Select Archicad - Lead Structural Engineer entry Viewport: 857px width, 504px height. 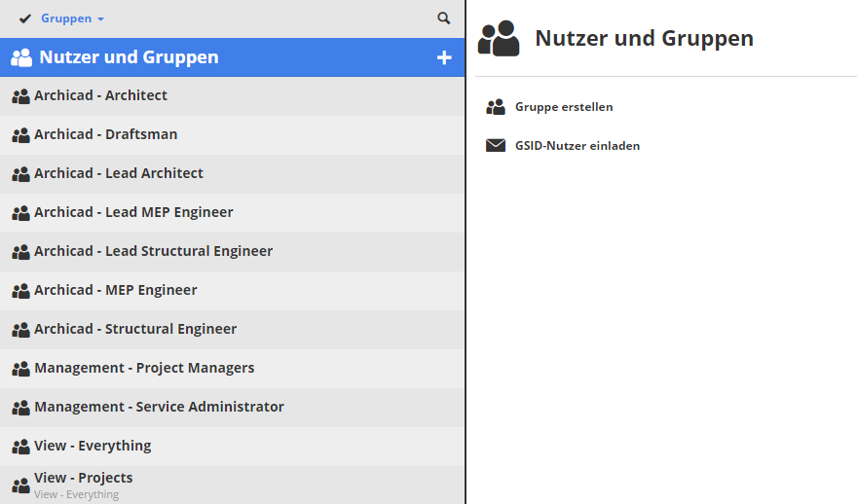pos(153,251)
